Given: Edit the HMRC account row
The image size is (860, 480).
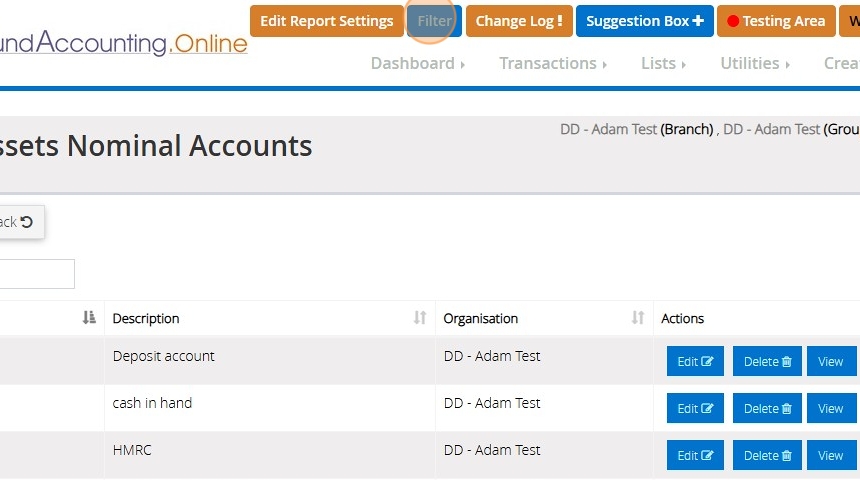Looking at the screenshot, I should coord(695,455).
